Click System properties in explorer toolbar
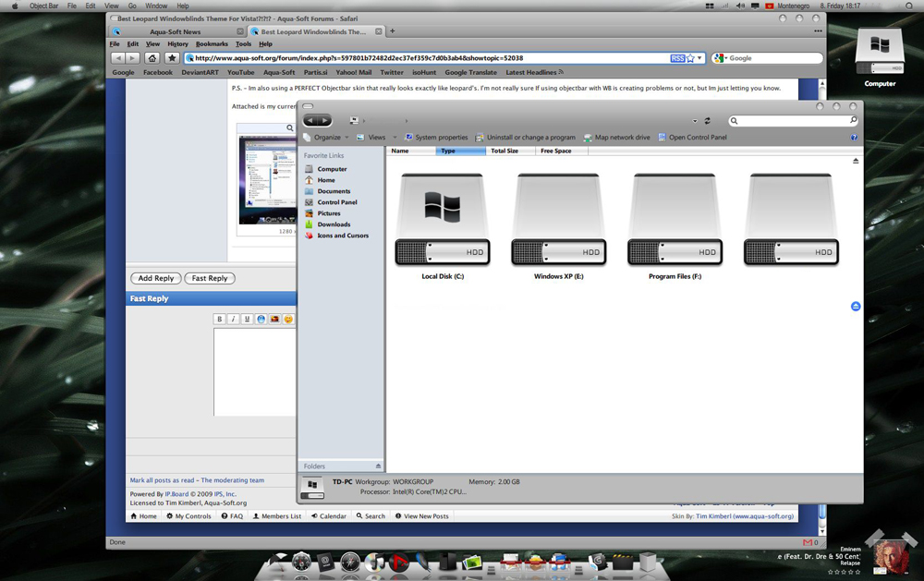 pyautogui.click(x=436, y=138)
